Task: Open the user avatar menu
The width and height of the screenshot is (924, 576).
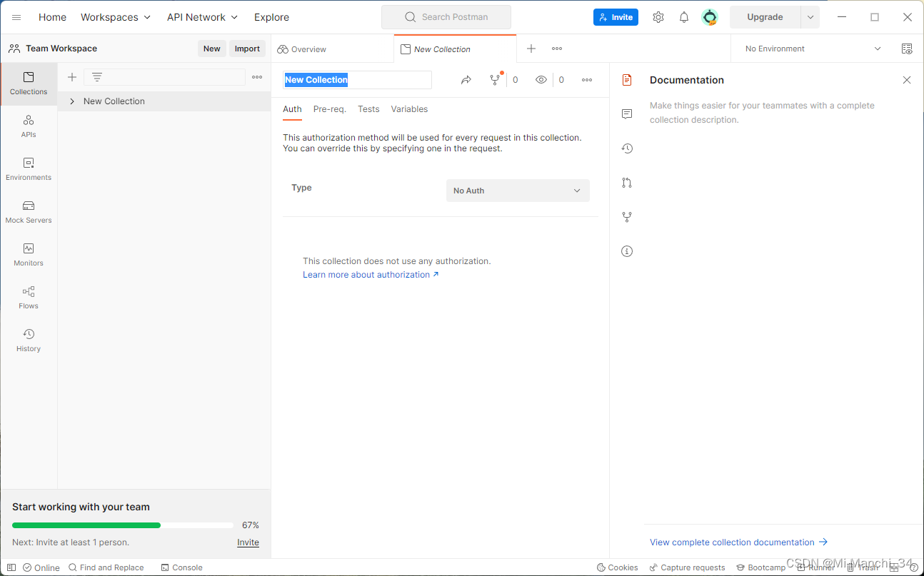Action: point(710,17)
